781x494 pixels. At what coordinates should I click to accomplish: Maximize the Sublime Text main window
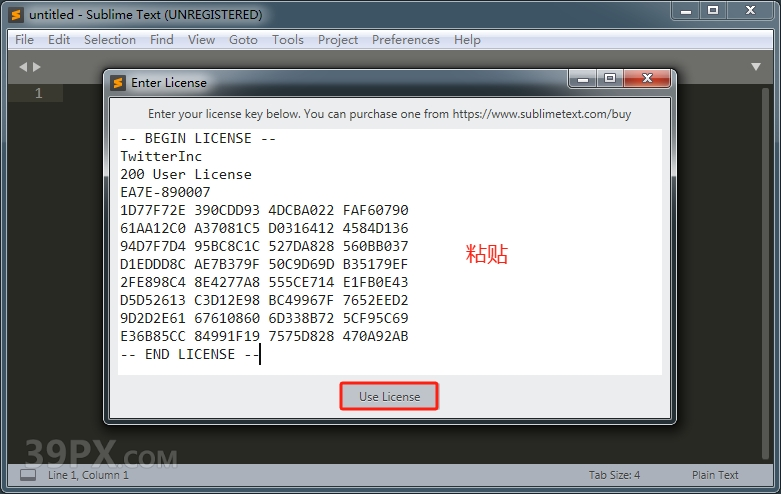[713, 10]
